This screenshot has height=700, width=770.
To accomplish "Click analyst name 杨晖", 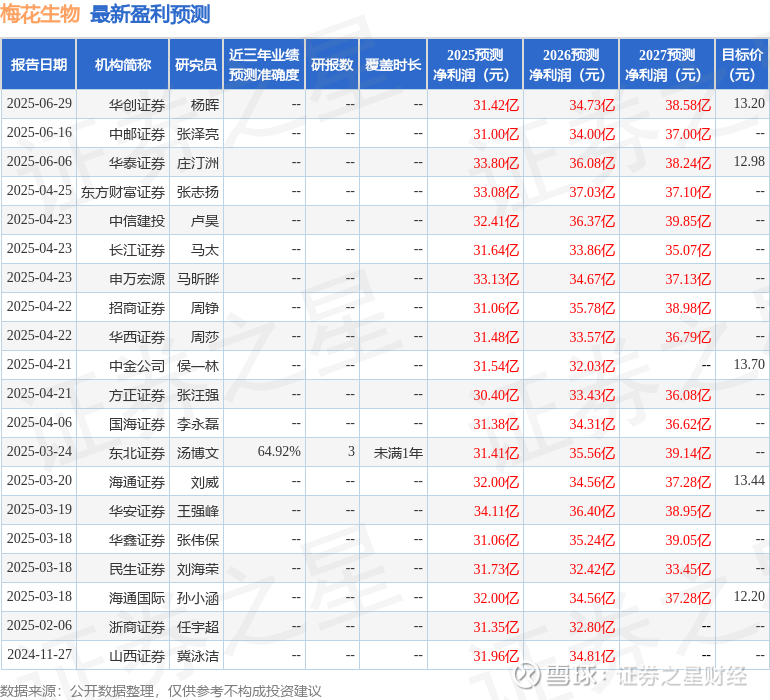I will pyautogui.click(x=205, y=105).
